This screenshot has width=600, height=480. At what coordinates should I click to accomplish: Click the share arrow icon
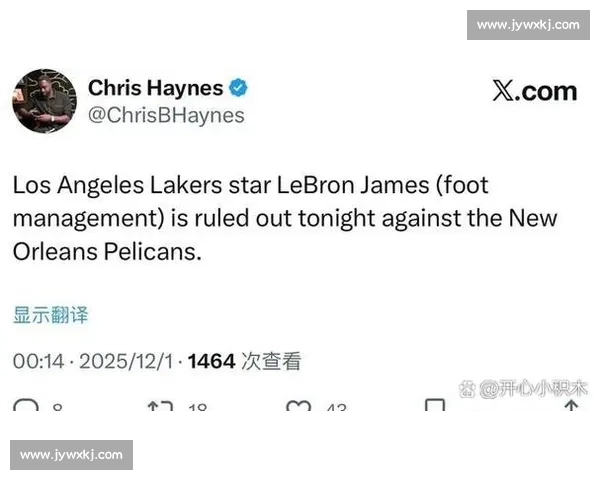point(571,405)
